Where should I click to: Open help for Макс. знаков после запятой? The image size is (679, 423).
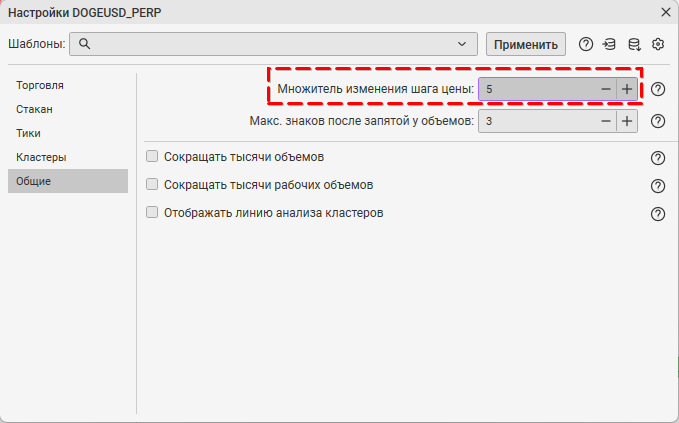point(658,121)
